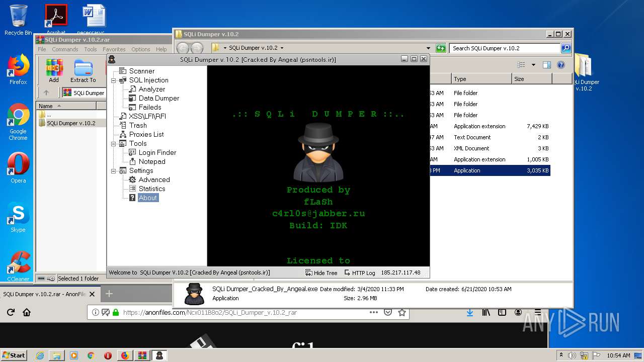Open Internet Explorer from taskbar
The image size is (644, 362).
coord(40,355)
